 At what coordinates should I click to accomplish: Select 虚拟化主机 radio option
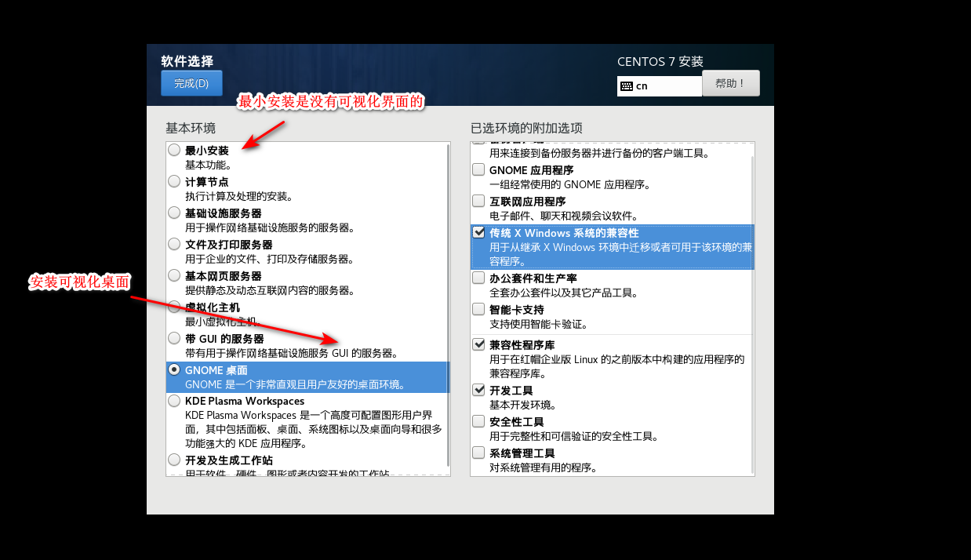174,307
